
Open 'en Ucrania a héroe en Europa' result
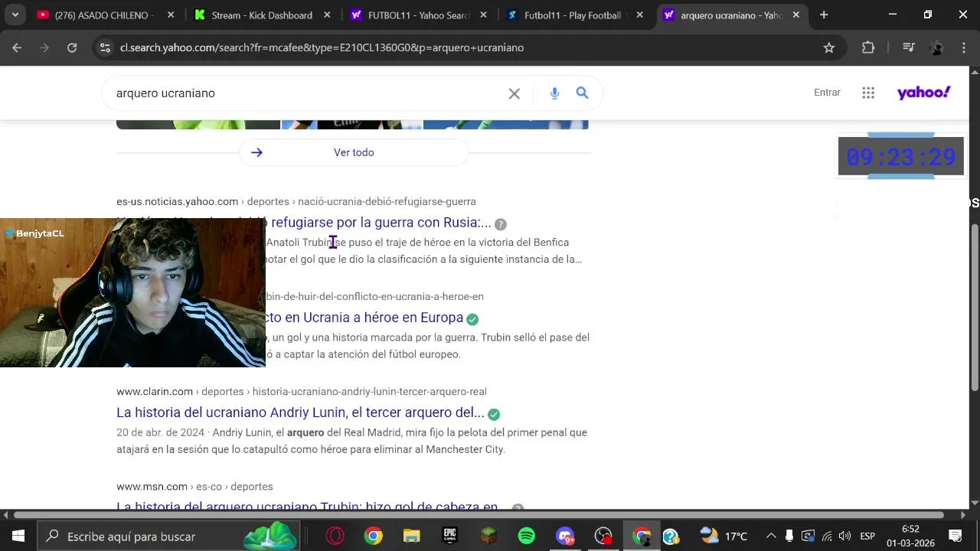(364, 318)
